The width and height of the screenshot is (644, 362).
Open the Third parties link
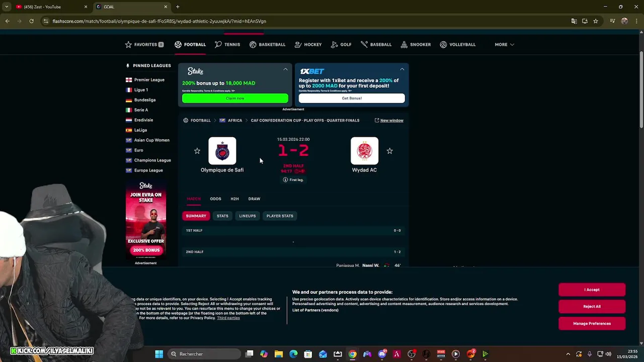click(x=228, y=318)
